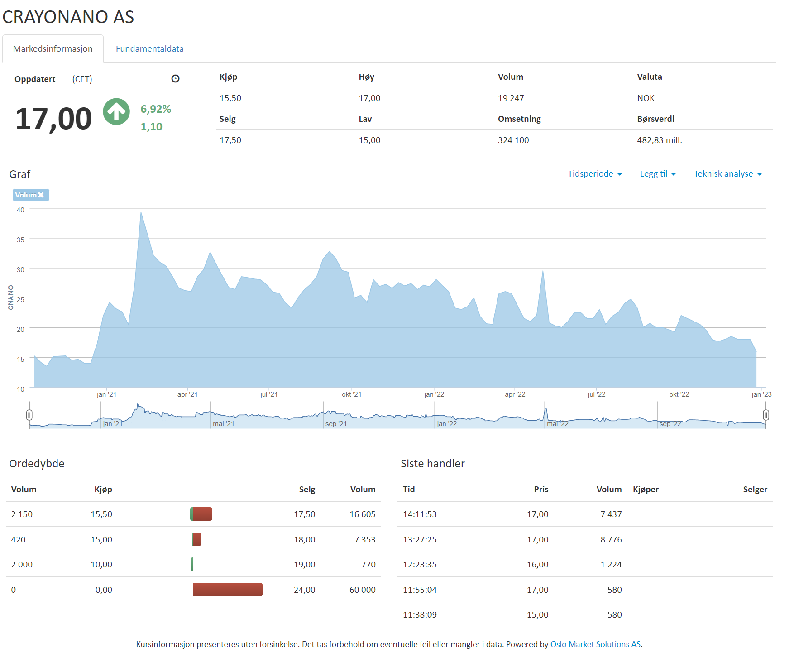Click the green up-arrow price indicator
Image resolution: width=794 pixels, height=672 pixels.
click(116, 112)
